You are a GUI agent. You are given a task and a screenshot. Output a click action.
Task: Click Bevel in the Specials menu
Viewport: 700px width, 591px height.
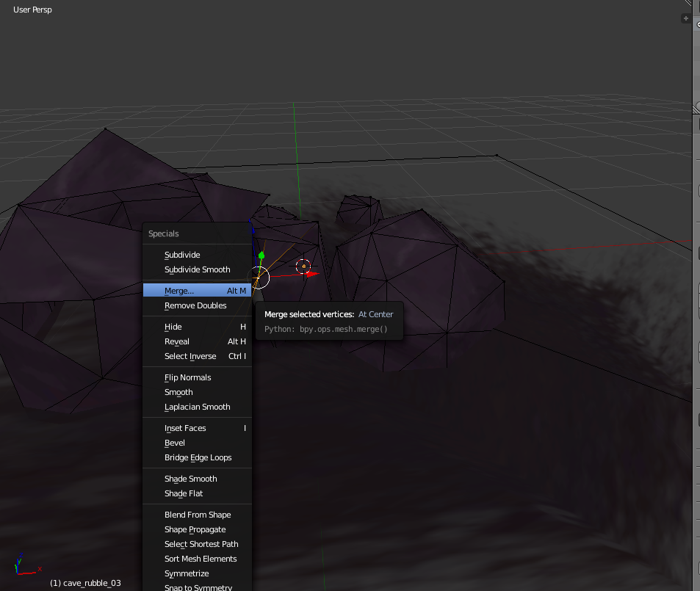(x=197, y=443)
